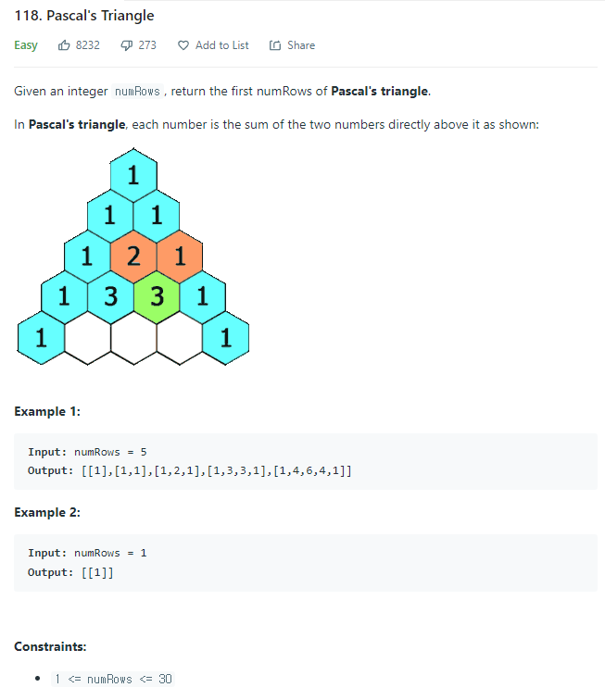Click the inline numRows code in the description

[x=136, y=92]
